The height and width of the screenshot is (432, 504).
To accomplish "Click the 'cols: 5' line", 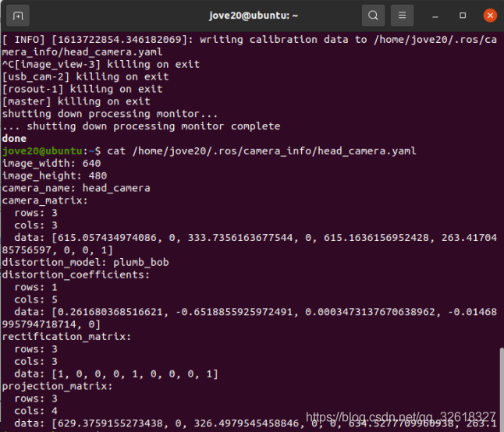I will pos(36,299).
